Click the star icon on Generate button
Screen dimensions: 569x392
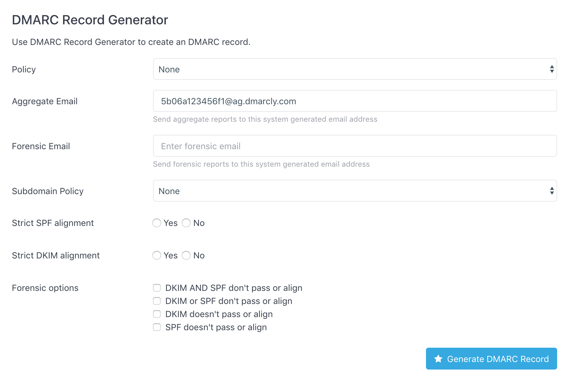tap(438, 359)
